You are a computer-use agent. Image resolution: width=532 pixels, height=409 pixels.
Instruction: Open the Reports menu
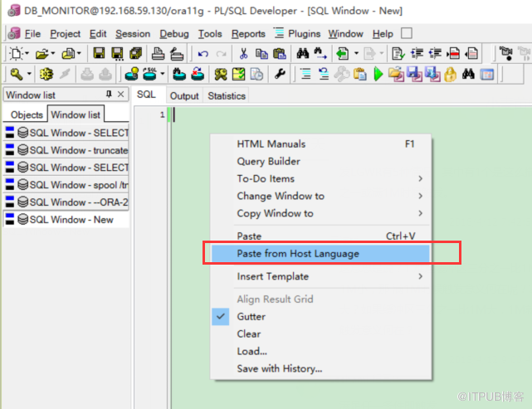click(248, 33)
